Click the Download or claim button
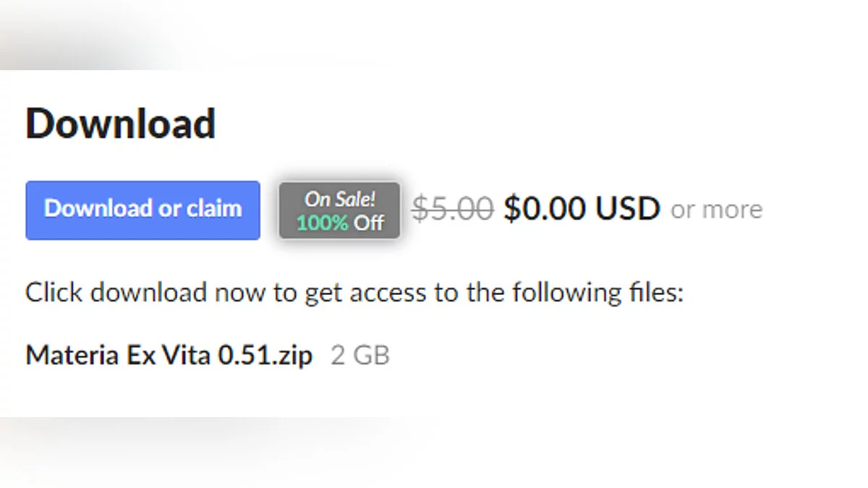The width and height of the screenshot is (868, 488). pyautogui.click(x=142, y=210)
